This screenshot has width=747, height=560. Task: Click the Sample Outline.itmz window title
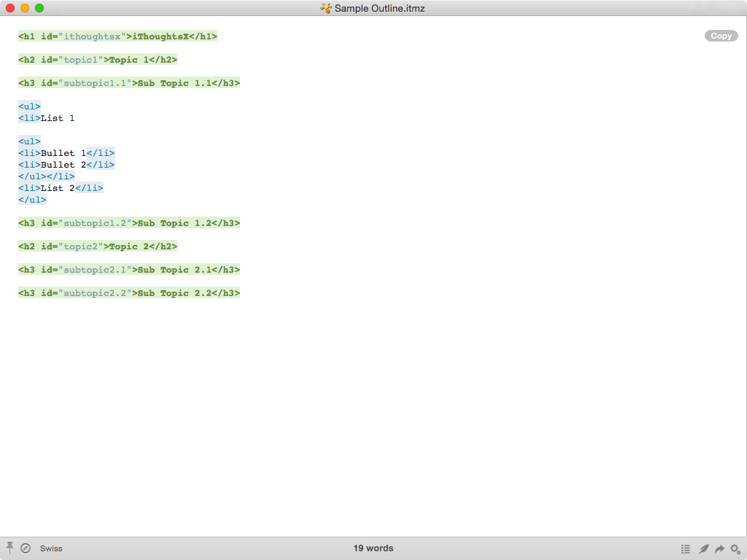click(x=379, y=8)
